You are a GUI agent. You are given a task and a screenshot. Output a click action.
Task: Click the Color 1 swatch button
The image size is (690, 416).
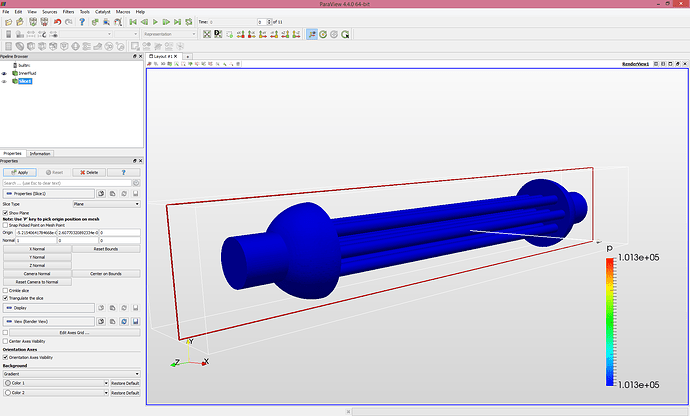(x=52, y=383)
